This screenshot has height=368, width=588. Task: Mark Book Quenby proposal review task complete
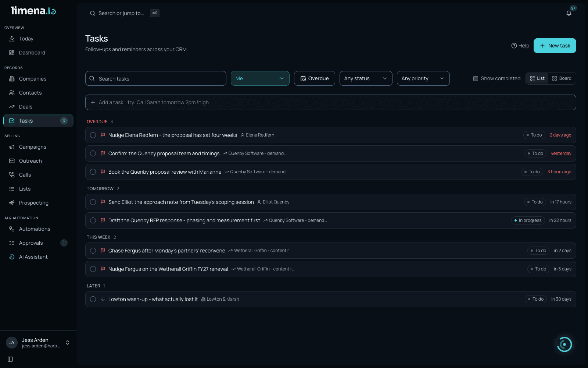(x=93, y=172)
